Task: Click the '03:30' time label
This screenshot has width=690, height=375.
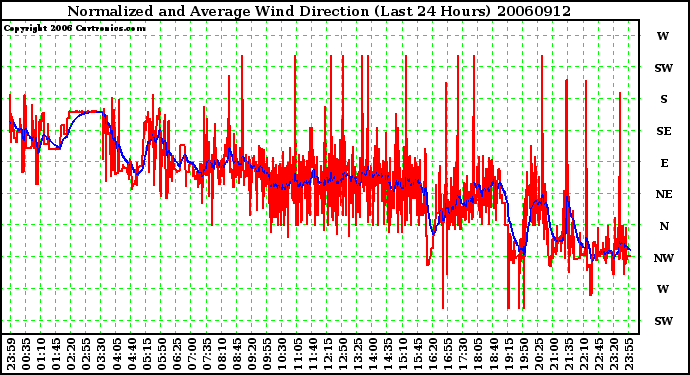Action: (x=102, y=354)
